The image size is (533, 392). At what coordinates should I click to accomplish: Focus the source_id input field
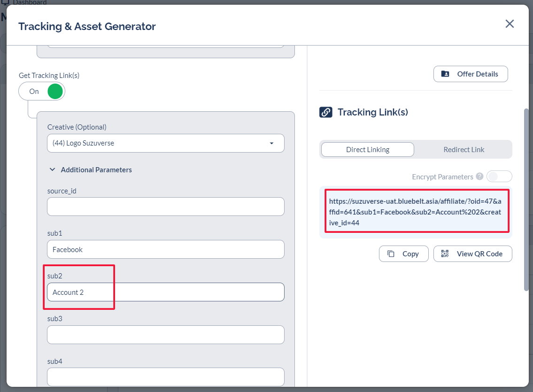coord(166,207)
